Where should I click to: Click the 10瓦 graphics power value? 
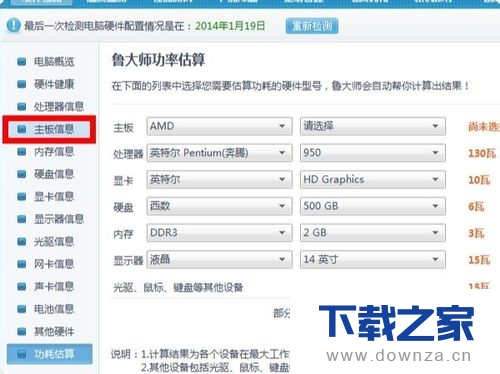click(x=479, y=180)
